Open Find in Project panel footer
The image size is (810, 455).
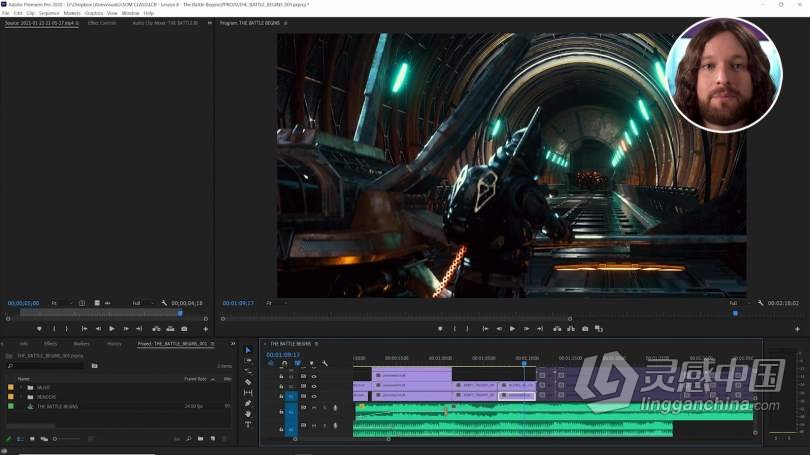click(189, 438)
